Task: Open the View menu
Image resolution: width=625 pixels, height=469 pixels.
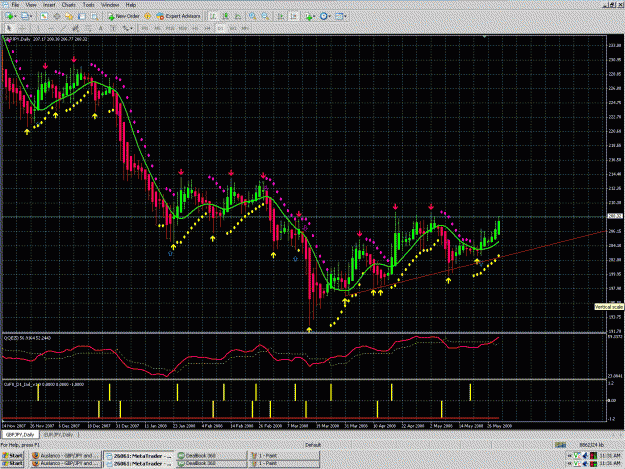Action: (x=31, y=5)
